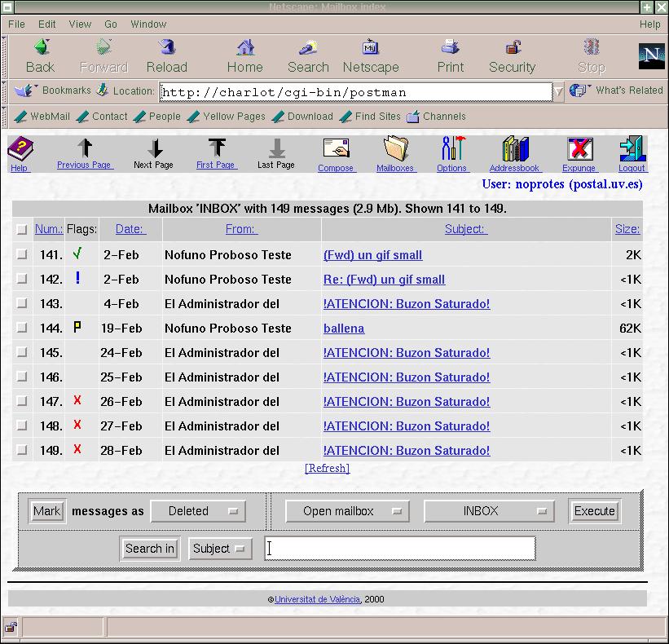This screenshot has height=644, width=669.
Task: Click the Next Page down arrow
Action: (x=155, y=148)
